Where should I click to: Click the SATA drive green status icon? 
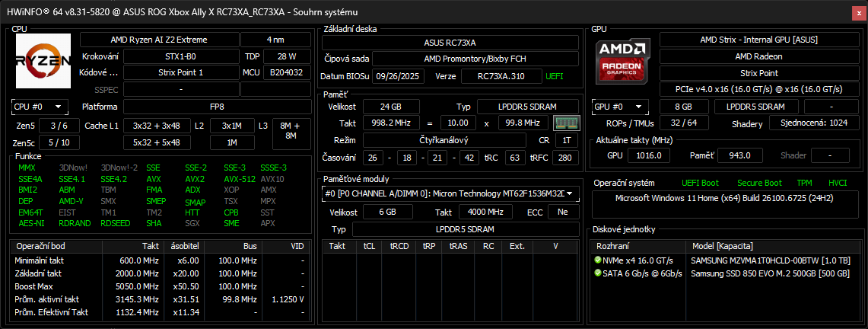click(x=598, y=273)
